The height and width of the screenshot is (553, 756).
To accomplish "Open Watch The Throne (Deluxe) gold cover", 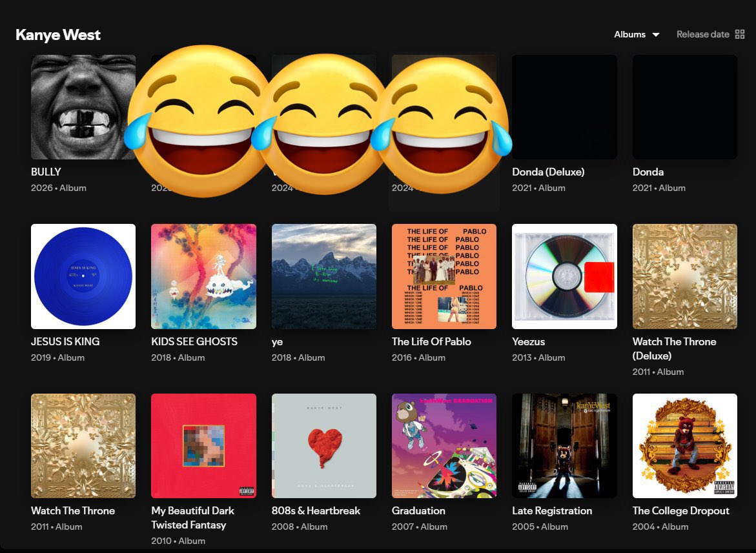I will coord(684,276).
